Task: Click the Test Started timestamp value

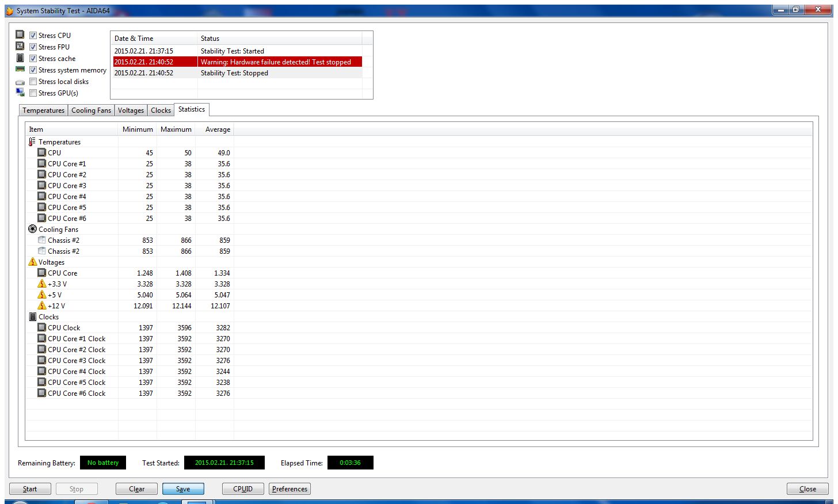Action: click(x=224, y=463)
